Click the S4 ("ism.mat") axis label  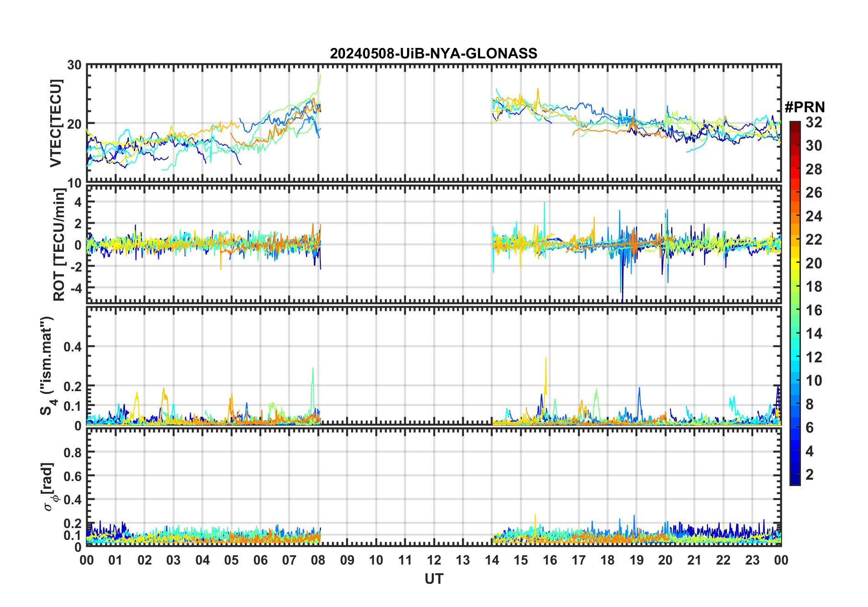(47, 366)
